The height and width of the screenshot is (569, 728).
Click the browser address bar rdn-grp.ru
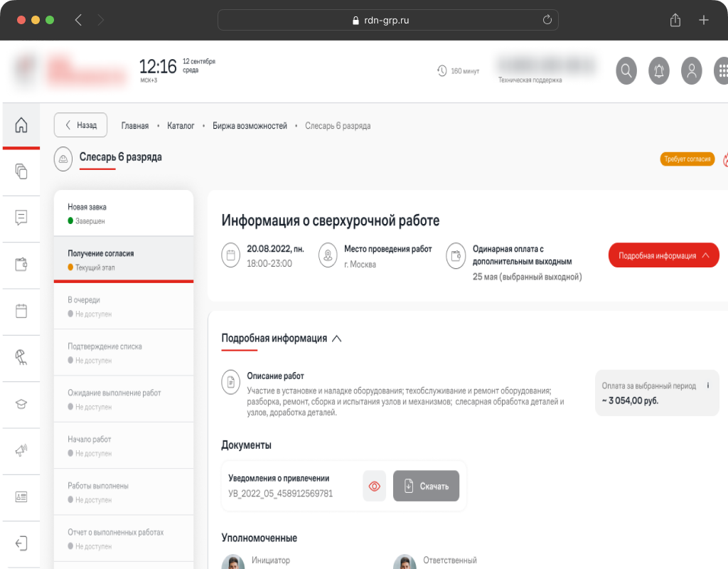pos(387,20)
